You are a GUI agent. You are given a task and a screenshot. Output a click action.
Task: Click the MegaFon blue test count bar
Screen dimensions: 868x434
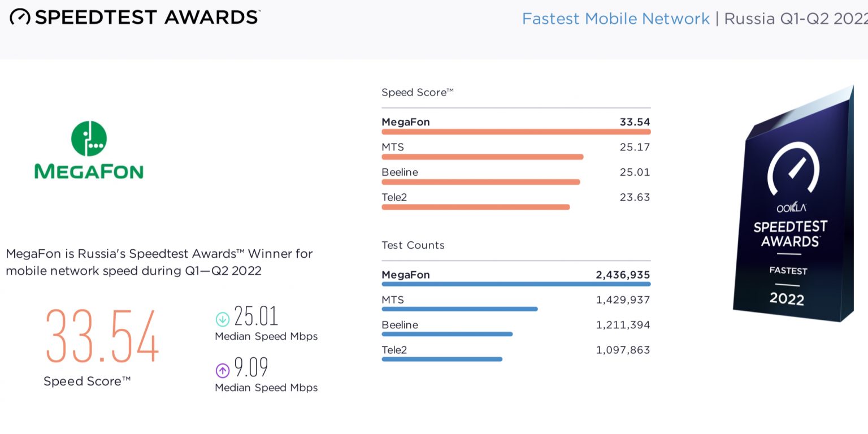516,284
